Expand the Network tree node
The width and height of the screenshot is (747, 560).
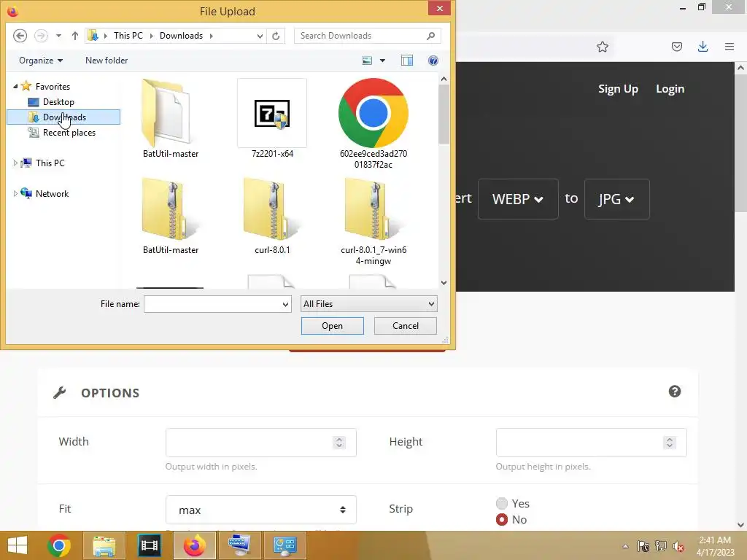[x=15, y=193]
